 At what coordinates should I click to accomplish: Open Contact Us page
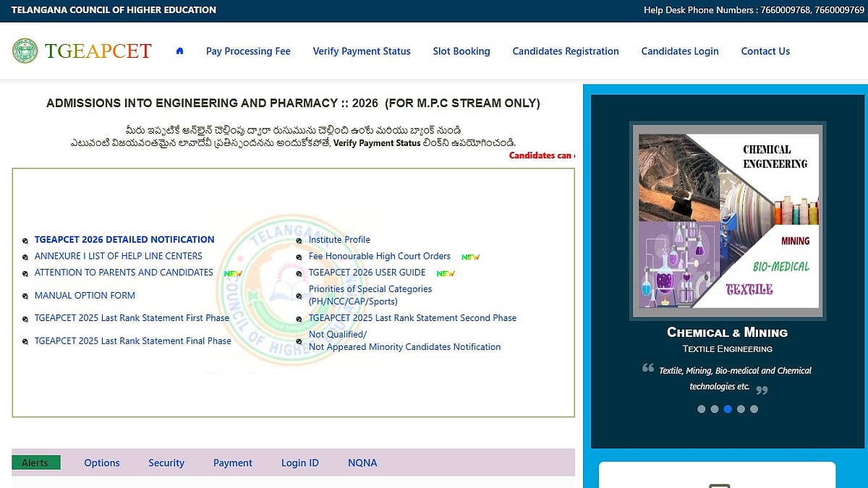click(765, 51)
